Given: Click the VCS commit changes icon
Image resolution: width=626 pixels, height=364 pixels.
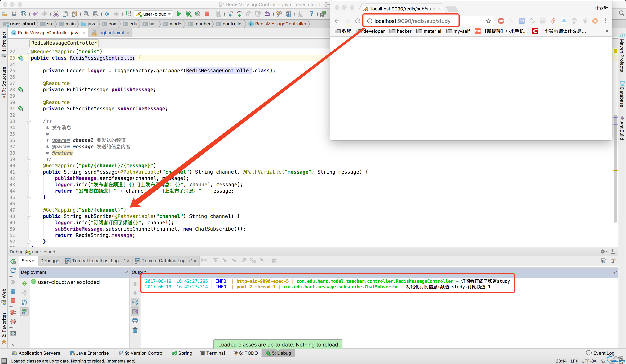Looking at the screenshot, I should pos(240,14).
